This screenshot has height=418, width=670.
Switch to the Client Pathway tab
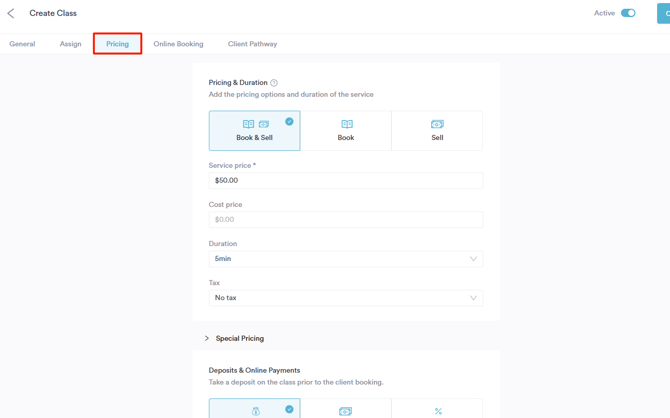253,44
